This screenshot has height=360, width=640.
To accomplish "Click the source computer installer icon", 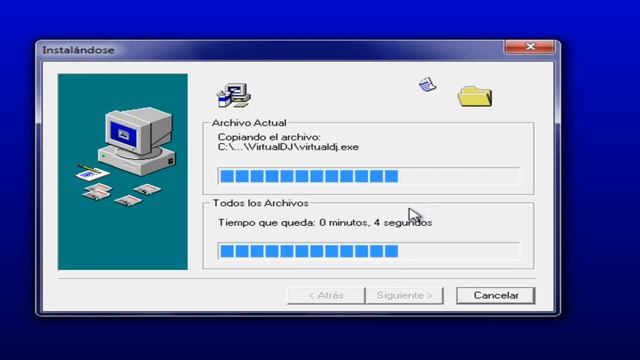I will 234,96.
